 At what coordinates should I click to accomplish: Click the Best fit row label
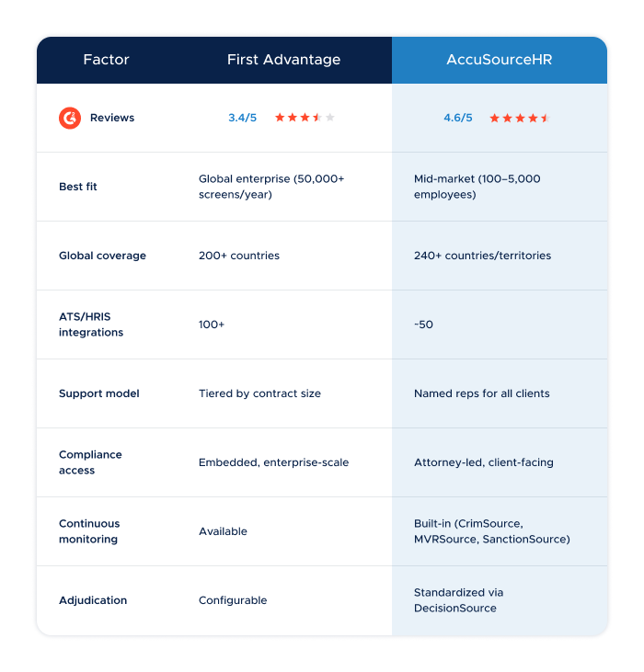click(78, 187)
